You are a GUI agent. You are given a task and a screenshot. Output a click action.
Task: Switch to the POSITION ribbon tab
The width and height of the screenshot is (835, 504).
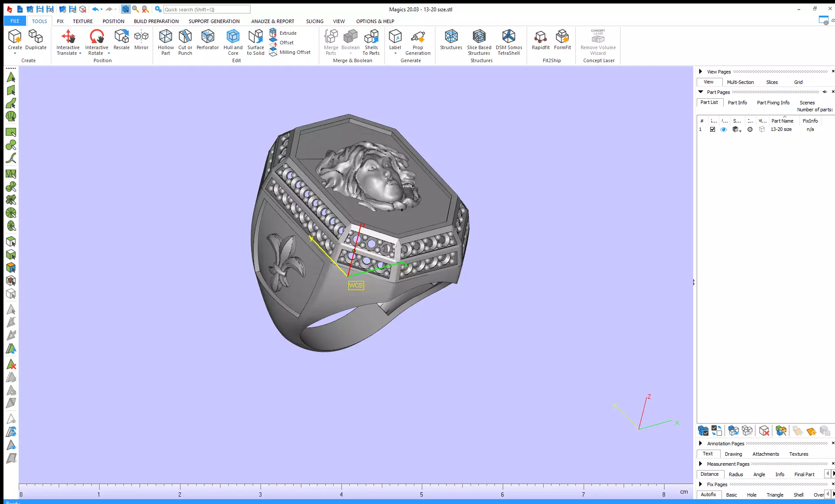click(113, 21)
